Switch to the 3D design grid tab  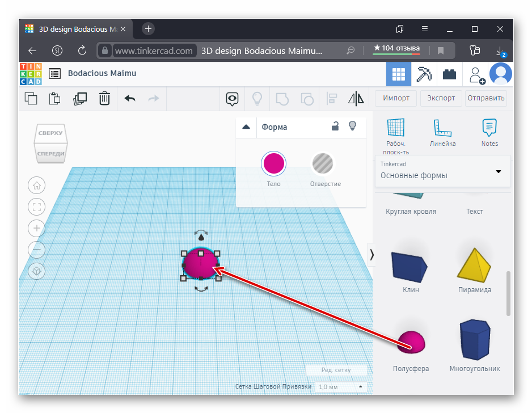coord(399,74)
